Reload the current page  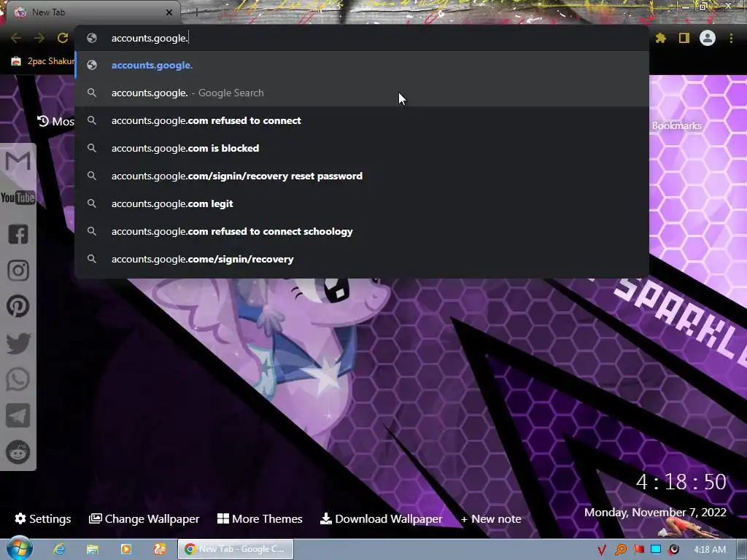(x=63, y=38)
